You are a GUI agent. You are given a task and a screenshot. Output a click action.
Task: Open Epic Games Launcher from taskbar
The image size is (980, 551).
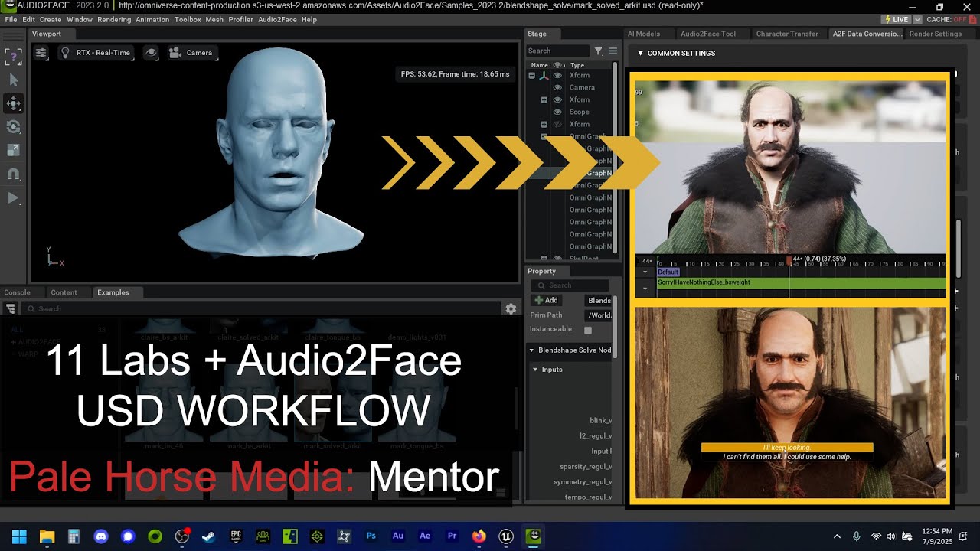click(236, 536)
